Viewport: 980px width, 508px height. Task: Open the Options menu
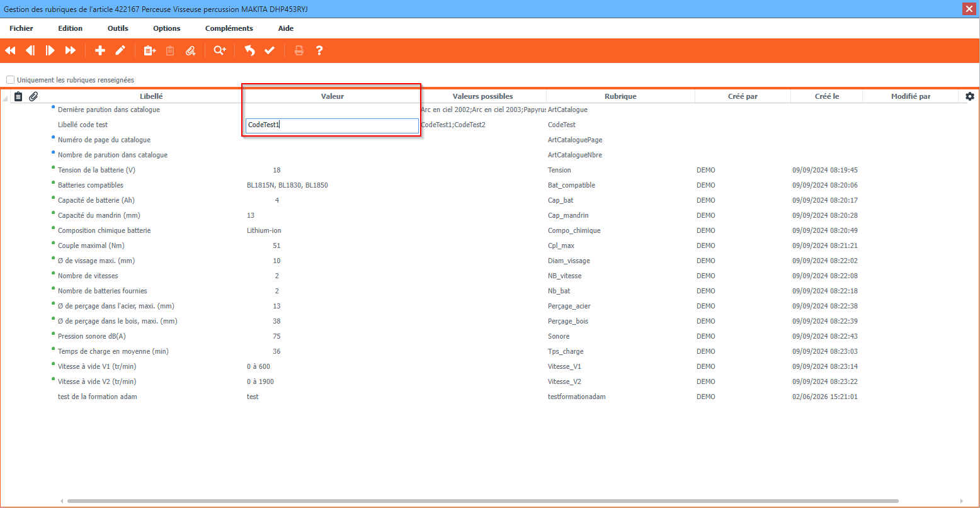pyautogui.click(x=167, y=28)
